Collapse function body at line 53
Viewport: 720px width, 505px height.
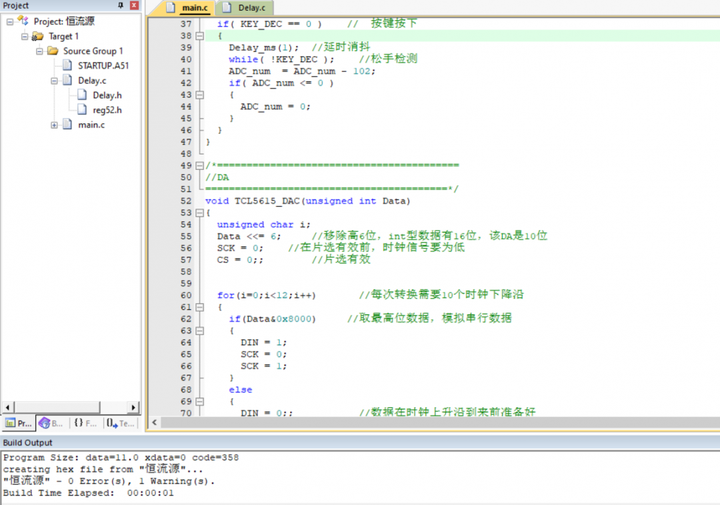coord(200,213)
